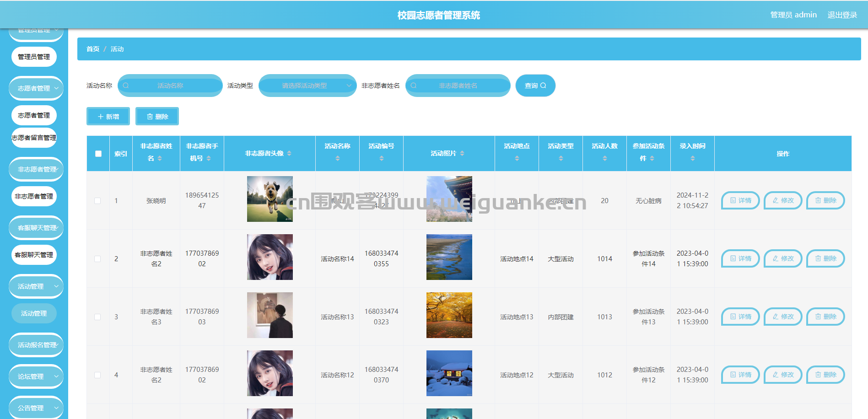
Task: Click 修改 for 活动名称12 row
Action: coord(783,375)
